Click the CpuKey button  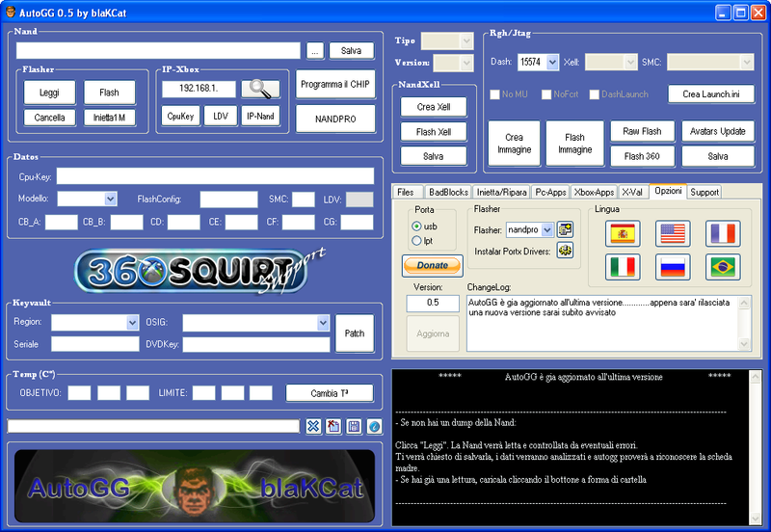click(x=180, y=116)
